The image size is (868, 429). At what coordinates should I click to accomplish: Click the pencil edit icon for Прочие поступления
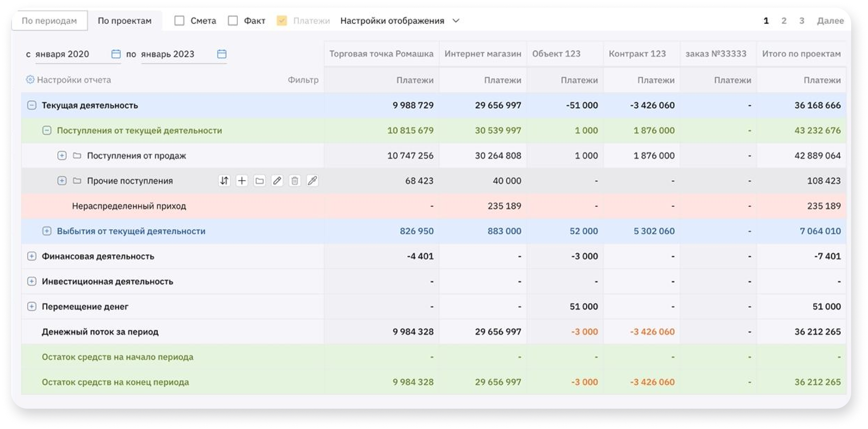point(277,181)
